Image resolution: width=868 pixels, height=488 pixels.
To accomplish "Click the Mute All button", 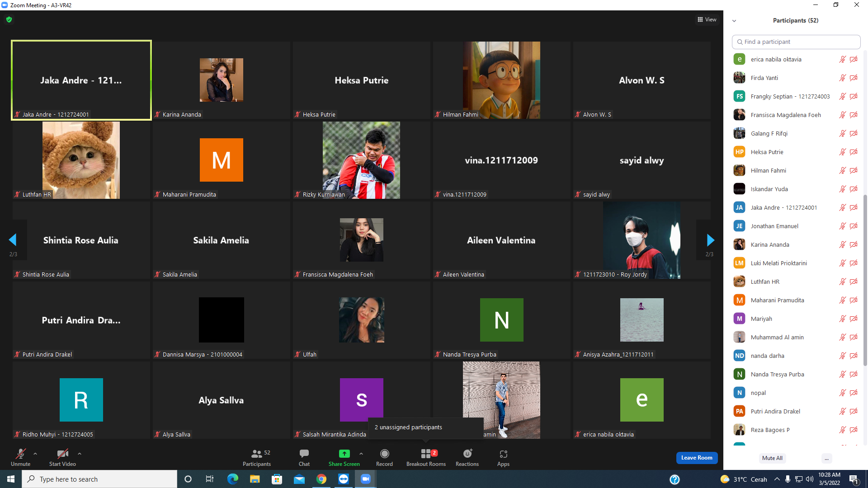I will [772, 458].
